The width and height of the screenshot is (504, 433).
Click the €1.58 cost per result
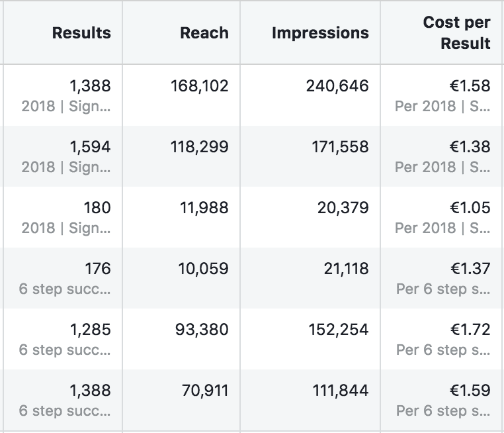(x=470, y=86)
